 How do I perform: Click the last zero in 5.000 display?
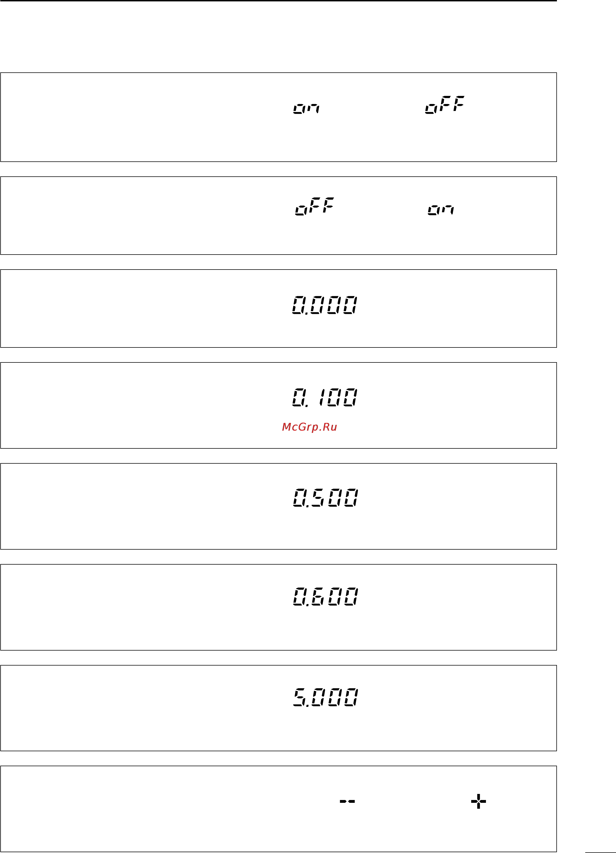click(351, 697)
